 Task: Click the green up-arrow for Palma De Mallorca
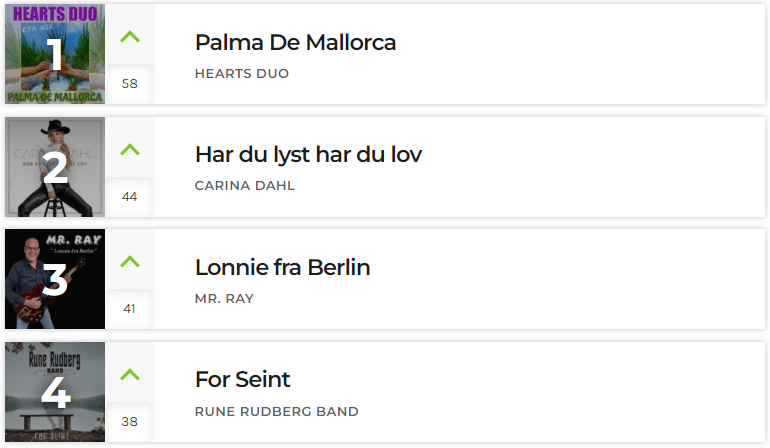click(130, 37)
